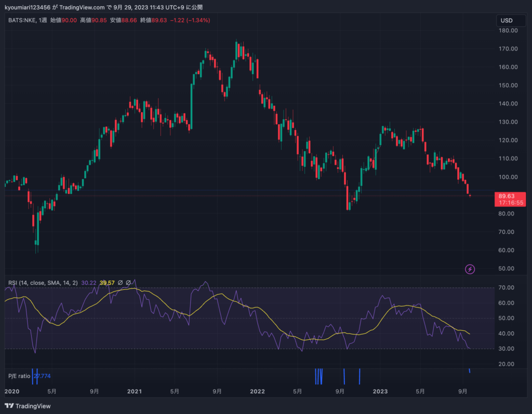Image resolution: width=532 pixels, height=414 pixels.
Task: Click RSI value 30.22 in legend
Action: (88, 283)
